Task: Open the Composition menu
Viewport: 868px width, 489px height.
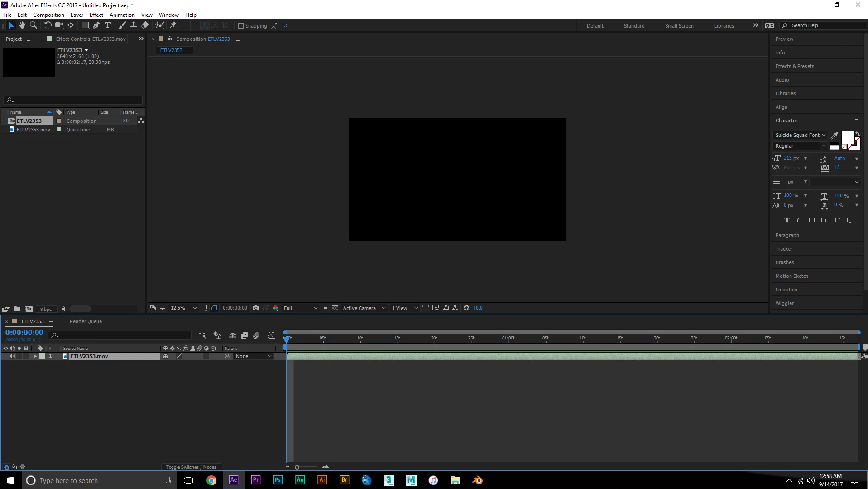Action: (48, 15)
